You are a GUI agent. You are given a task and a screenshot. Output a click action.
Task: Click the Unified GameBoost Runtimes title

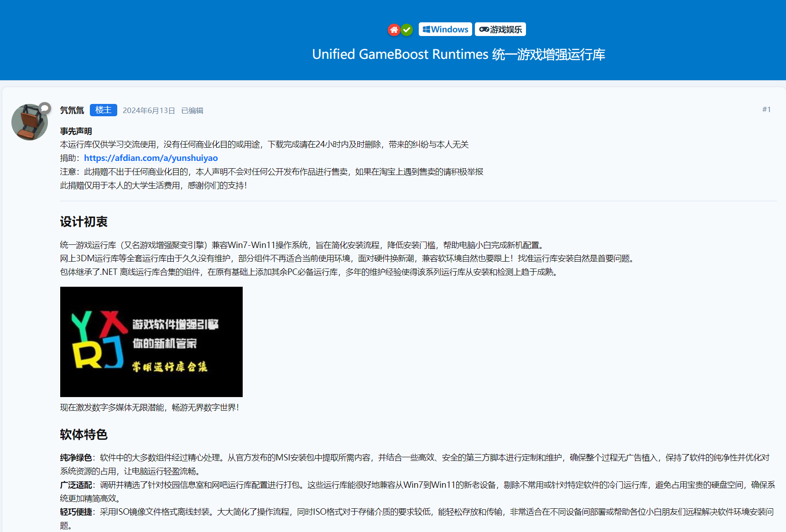[458, 54]
